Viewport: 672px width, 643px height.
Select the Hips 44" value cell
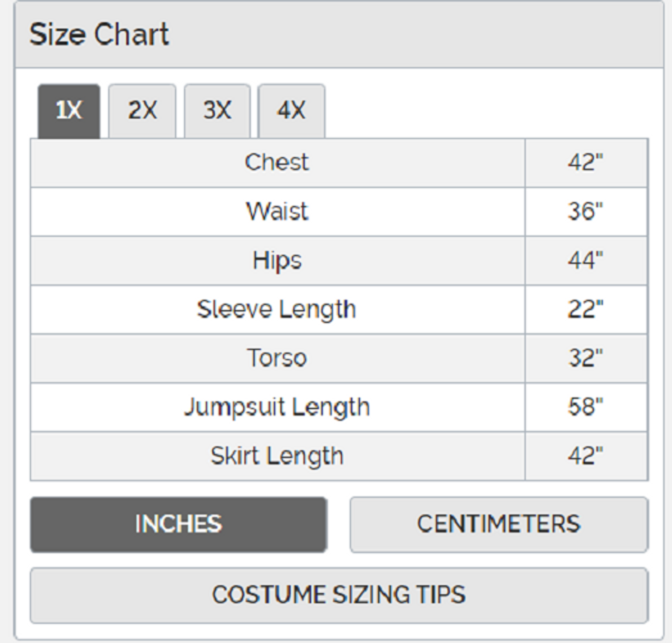click(x=585, y=261)
